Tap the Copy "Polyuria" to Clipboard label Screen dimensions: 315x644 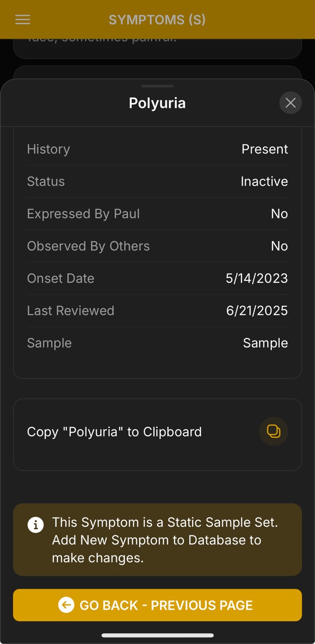click(x=114, y=432)
